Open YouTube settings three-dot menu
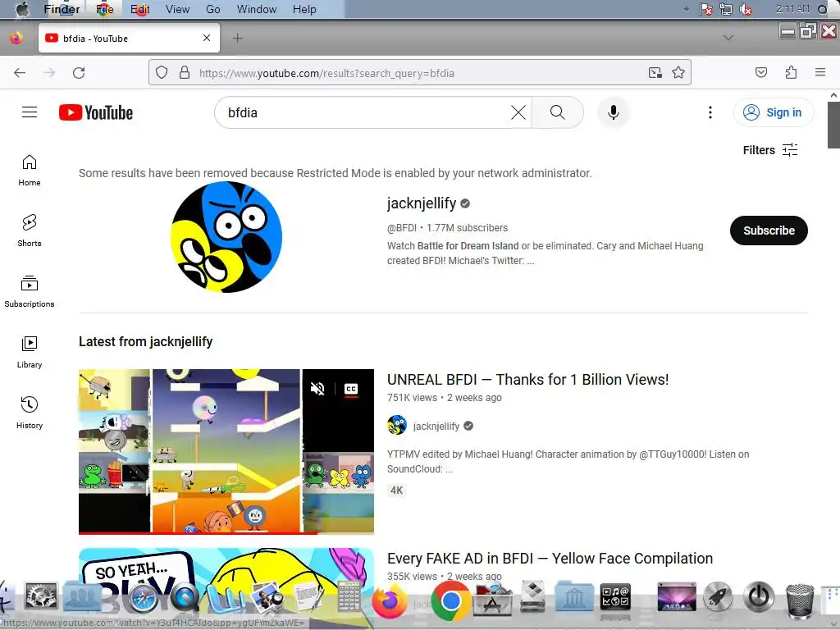This screenshot has width=840, height=630. (710, 112)
